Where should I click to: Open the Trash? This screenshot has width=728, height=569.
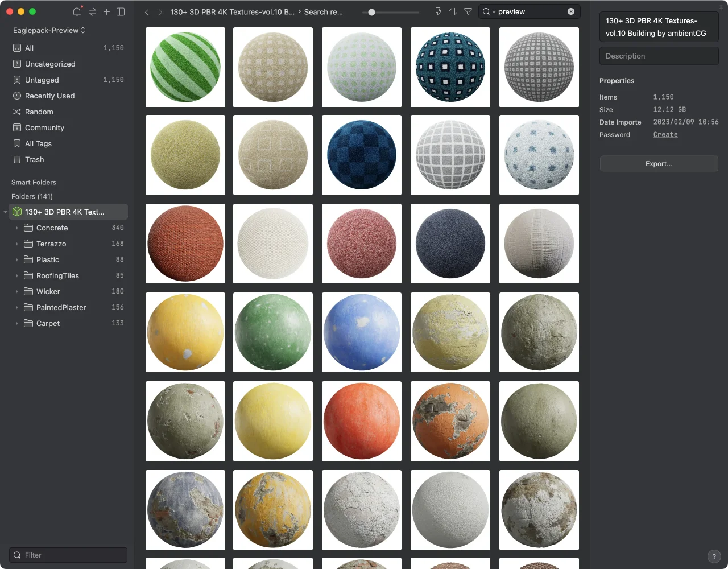68,159
